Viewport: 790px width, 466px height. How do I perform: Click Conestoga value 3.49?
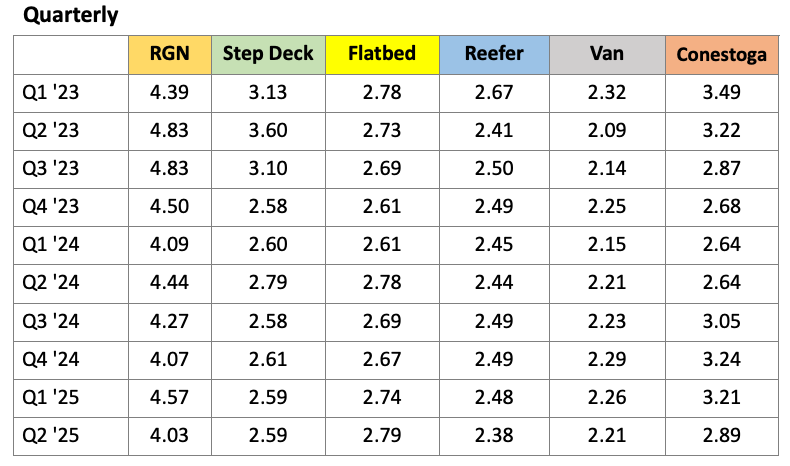[x=721, y=93]
